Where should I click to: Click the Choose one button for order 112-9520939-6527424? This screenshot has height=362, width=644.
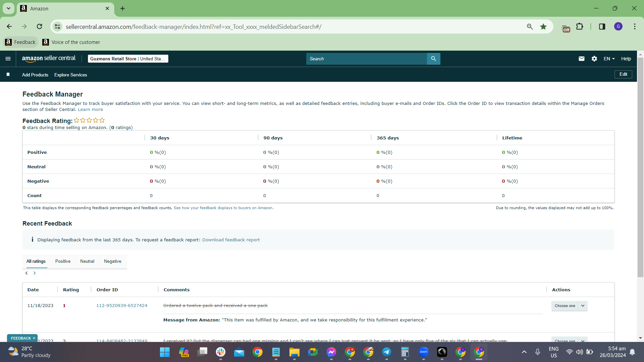click(565, 306)
